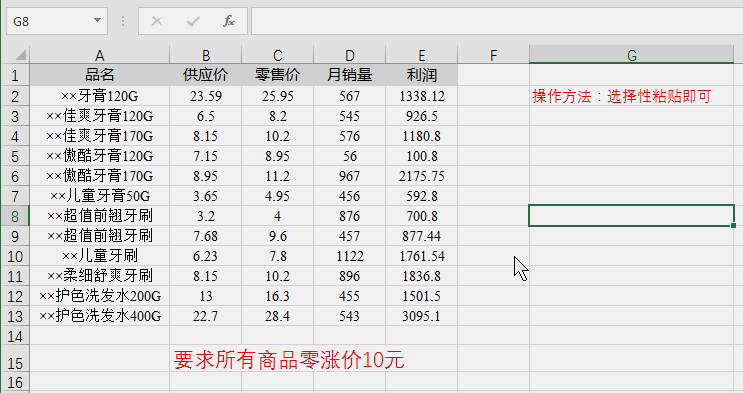
Task: Click profit value 1338.12
Action: click(x=422, y=96)
